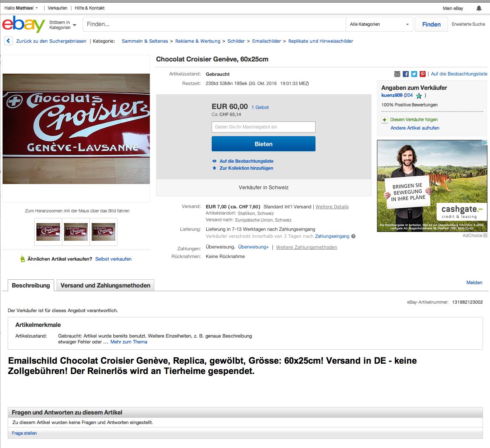490x448 pixels.
Task: Open the Hallo Mathias account dropdown
Action: point(21,8)
